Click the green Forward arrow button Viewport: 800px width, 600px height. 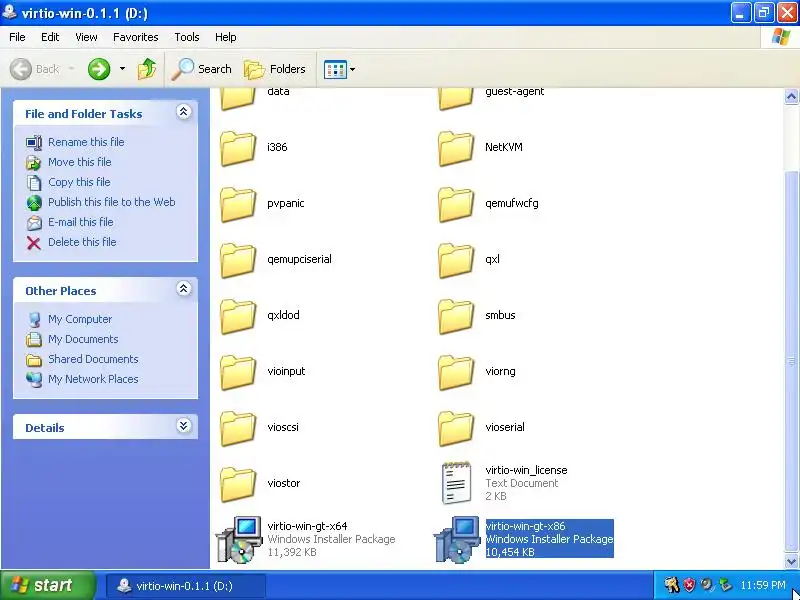click(99, 69)
